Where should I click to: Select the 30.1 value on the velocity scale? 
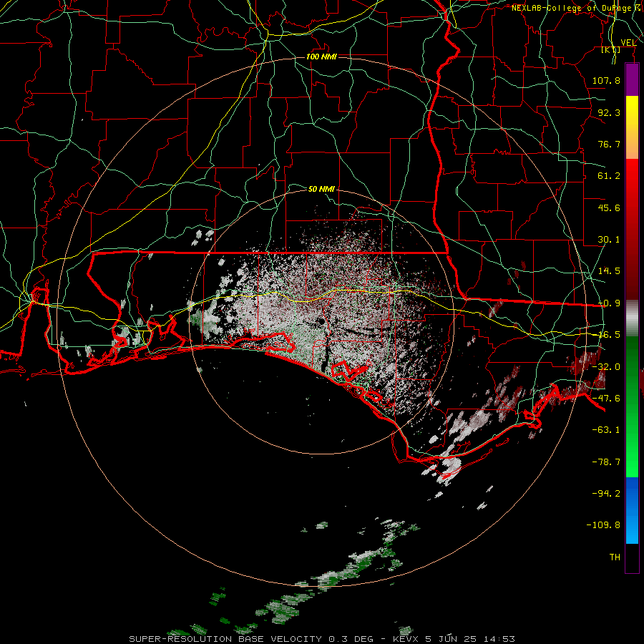click(609, 240)
